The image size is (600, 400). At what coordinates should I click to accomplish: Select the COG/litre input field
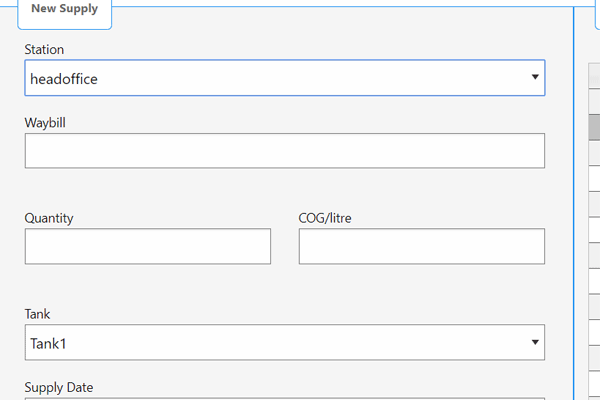(x=422, y=247)
